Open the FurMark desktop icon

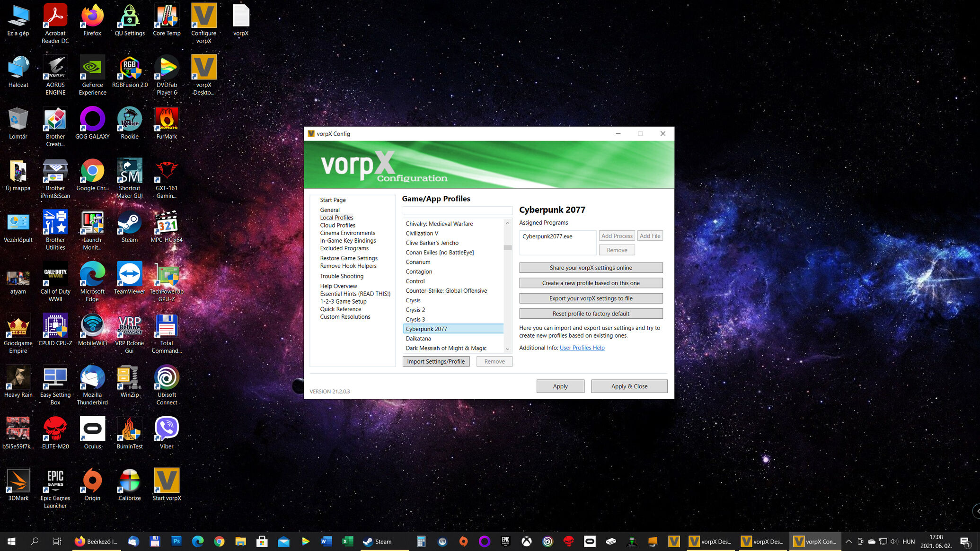click(167, 123)
